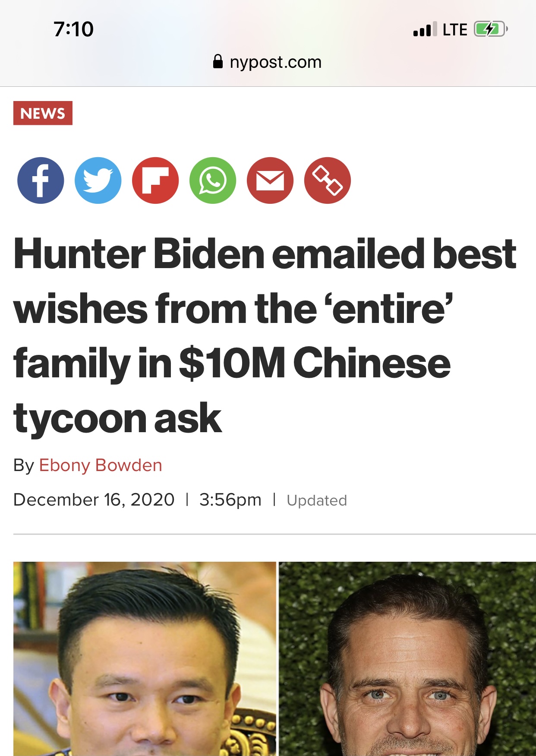Tap the battery charging indicator
The width and height of the screenshot is (536, 756).
(491, 29)
